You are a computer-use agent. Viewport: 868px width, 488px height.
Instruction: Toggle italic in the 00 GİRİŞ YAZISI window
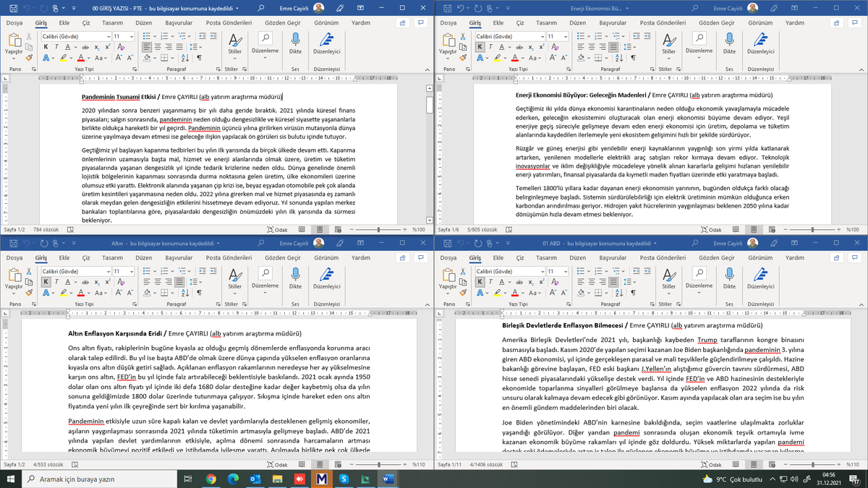point(56,47)
